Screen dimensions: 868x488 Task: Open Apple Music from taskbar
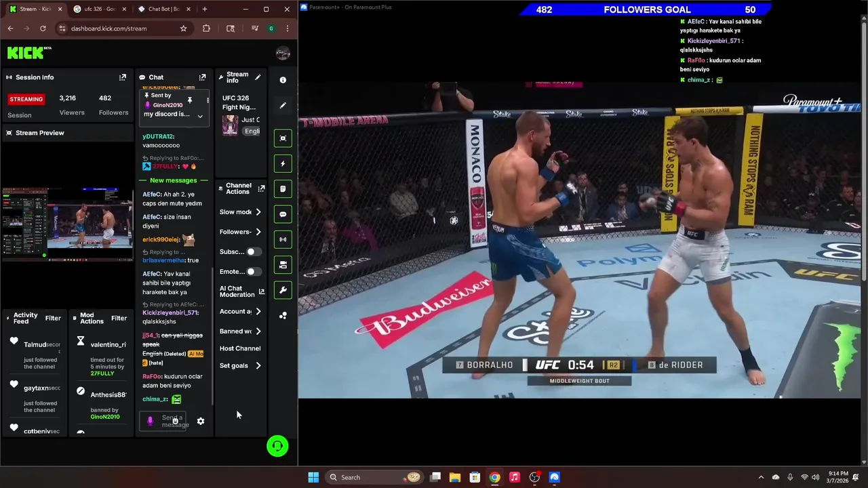[515, 477]
